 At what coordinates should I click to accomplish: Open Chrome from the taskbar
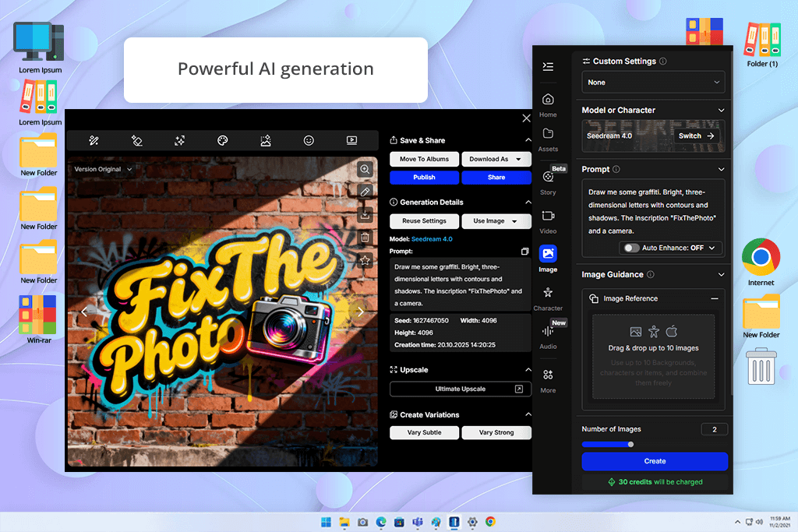tap(491, 523)
